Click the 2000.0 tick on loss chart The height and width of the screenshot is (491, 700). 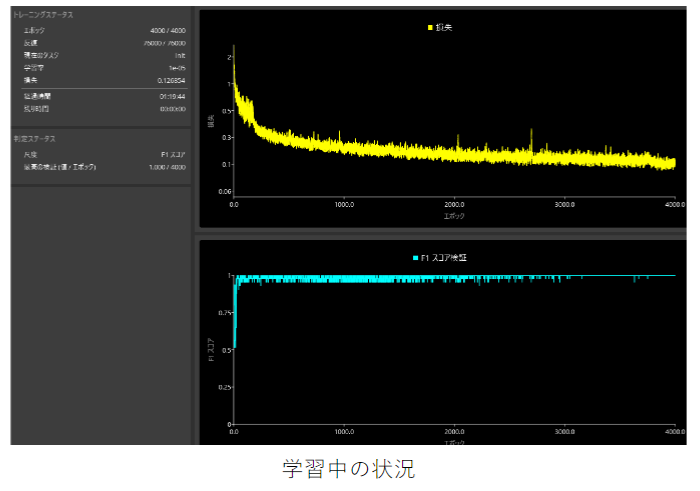click(x=455, y=203)
